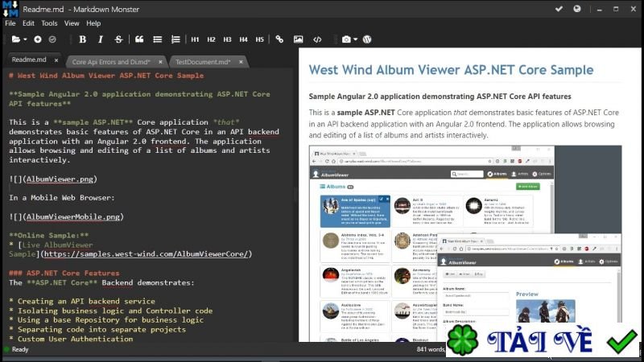Screen dimensions: 644x362
Task: Open the File menu
Action: [10, 23]
